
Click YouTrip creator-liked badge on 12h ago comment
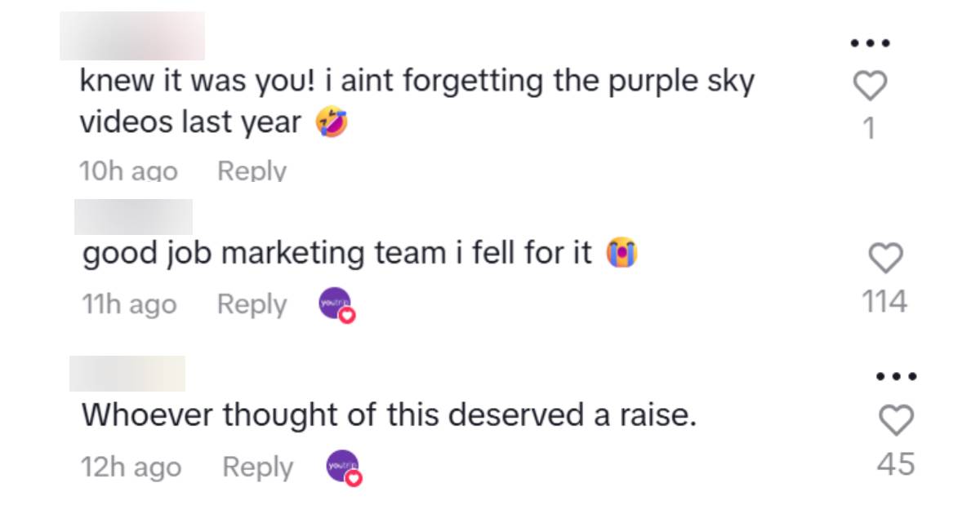[x=343, y=468]
